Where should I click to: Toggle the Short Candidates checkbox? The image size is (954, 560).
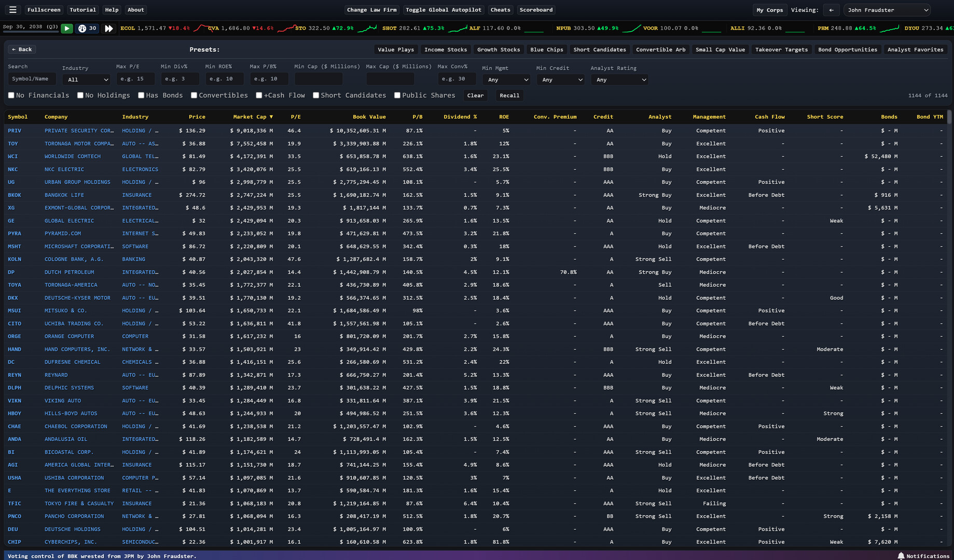[x=316, y=95]
